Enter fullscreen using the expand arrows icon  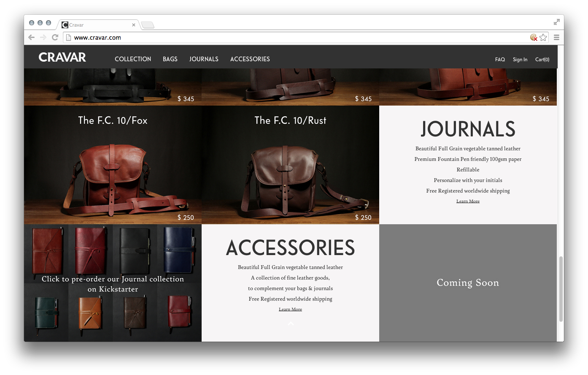point(556,22)
